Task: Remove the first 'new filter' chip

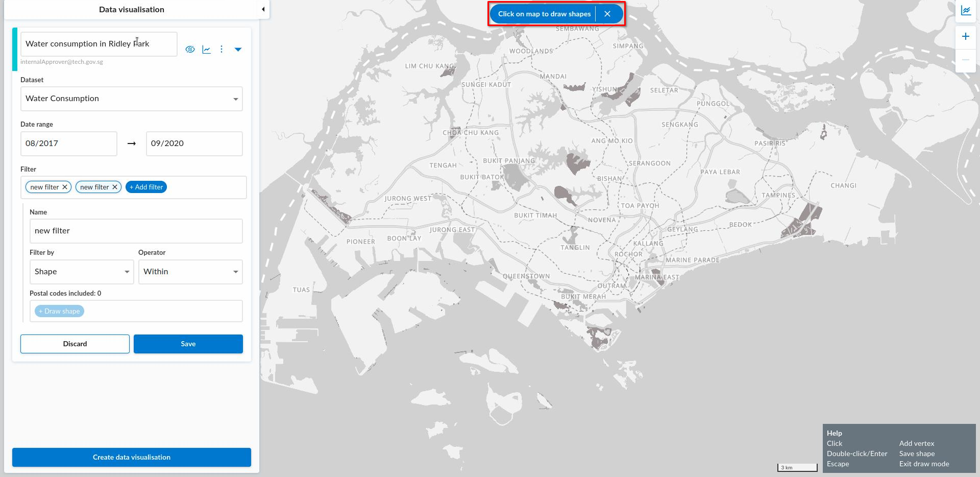Action: point(65,187)
